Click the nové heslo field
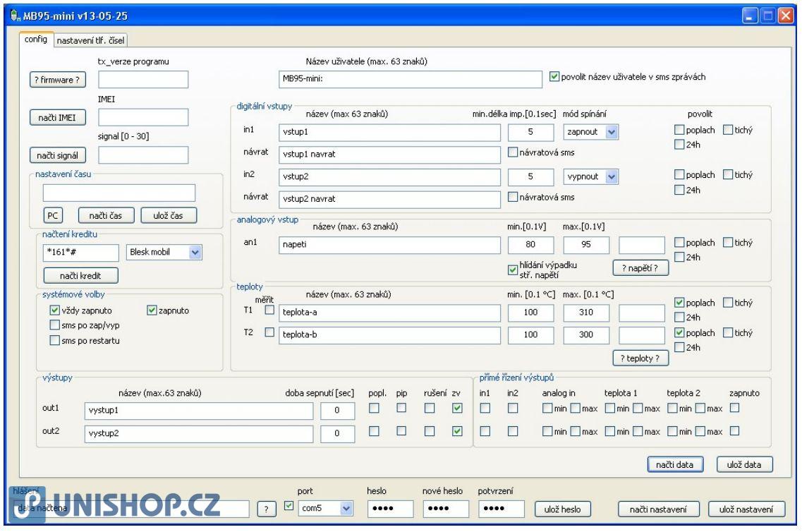This screenshot has width=802, height=532. point(446,509)
